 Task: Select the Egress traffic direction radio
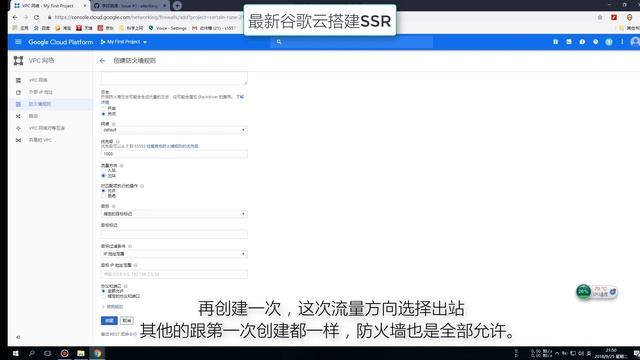pos(103,176)
